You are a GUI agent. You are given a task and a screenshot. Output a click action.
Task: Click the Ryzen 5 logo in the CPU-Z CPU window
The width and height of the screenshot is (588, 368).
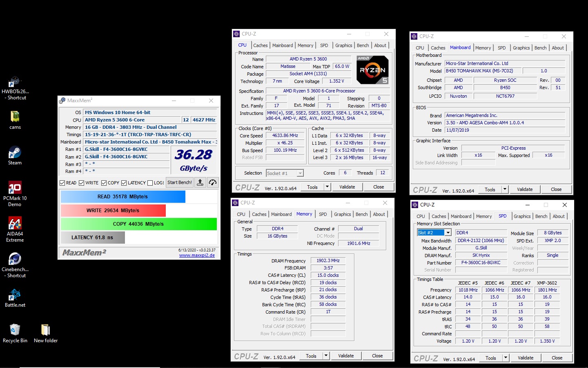(372, 70)
